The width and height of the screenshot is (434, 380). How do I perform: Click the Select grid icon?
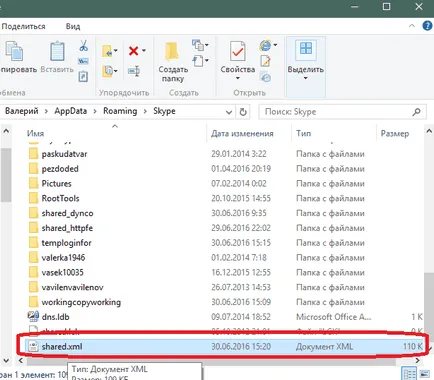click(x=306, y=48)
